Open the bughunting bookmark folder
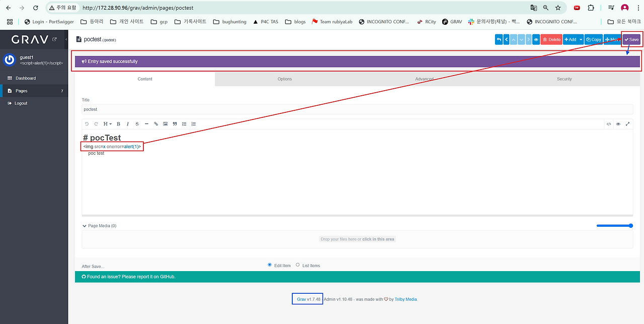Viewport: 644px width, 324px height. point(230,22)
